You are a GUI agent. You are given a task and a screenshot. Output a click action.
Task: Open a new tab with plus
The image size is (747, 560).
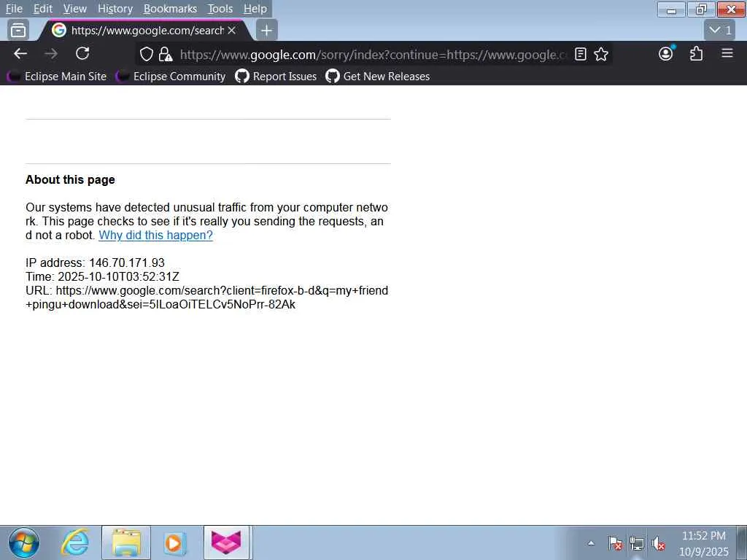click(x=267, y=31)
